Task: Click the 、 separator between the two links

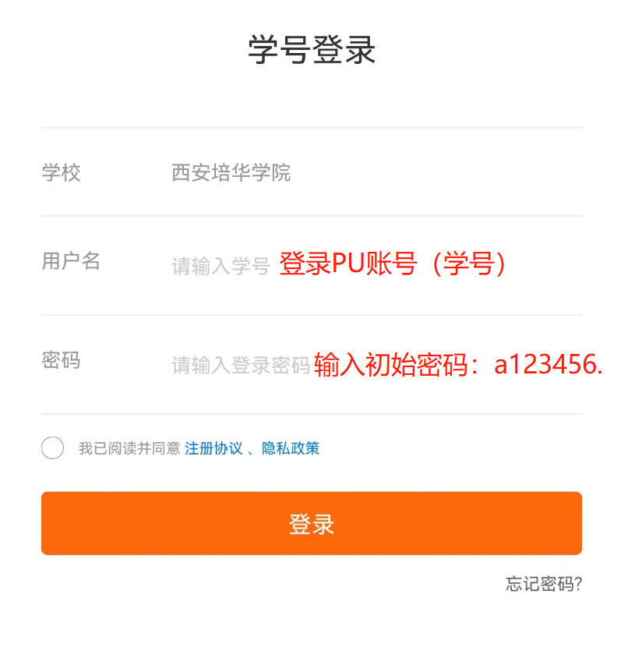Action: pyautogui.click(x=252, y=449)
